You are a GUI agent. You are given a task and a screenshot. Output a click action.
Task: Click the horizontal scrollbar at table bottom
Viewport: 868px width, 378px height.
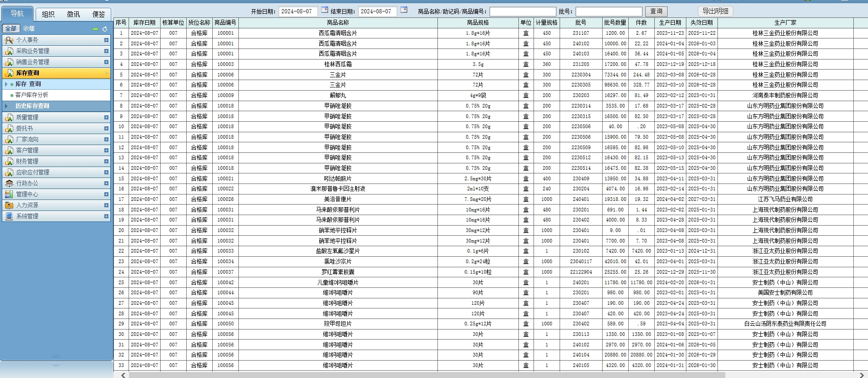click(426, 375)
